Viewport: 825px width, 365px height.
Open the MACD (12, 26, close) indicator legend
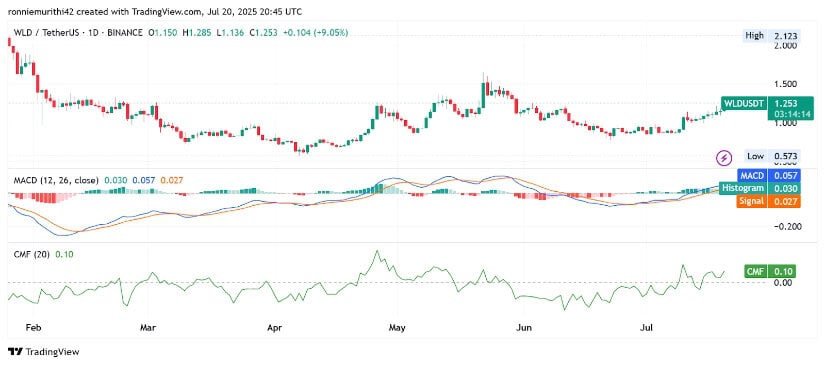point(54,180)
